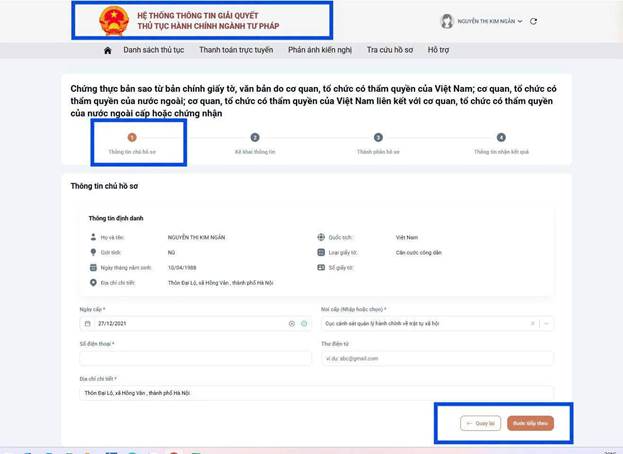Clear the Nơi cấp selection with the x
Screen dimensions: 623x454
click(x=533, y=324)
